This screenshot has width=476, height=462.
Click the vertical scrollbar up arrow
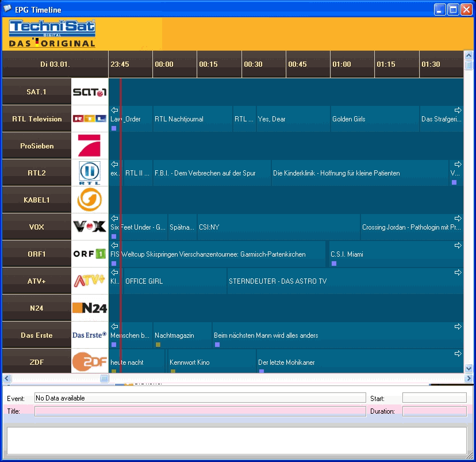pos(469,55)
